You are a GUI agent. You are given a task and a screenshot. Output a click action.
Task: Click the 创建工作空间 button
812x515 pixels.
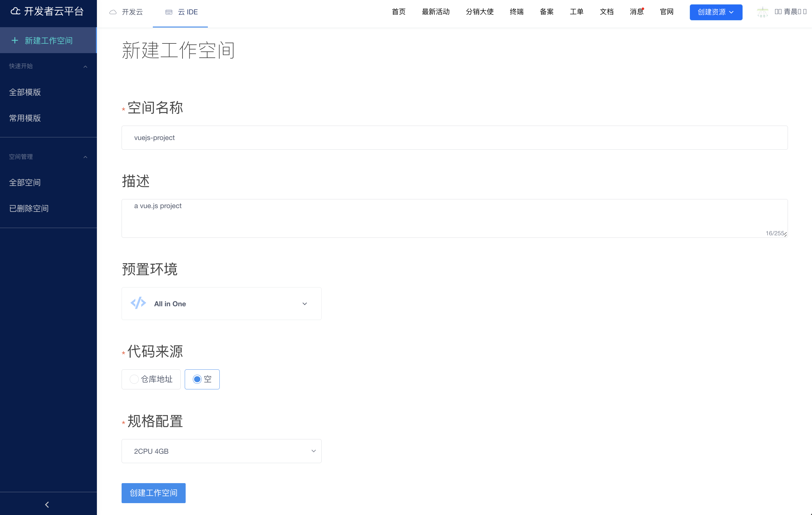coord(153,493)
